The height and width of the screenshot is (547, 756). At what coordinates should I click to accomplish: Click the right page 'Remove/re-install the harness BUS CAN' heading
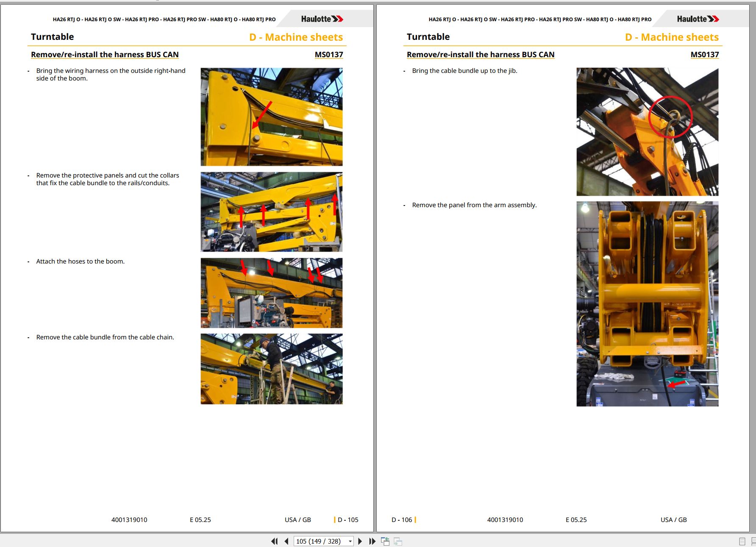click(x=481, y=55)
